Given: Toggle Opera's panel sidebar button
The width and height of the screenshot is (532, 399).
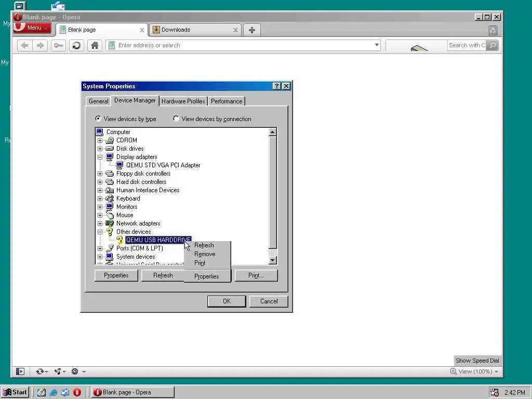Looking at the screenshot, I should pyautogui.click(x=20, y=371).
